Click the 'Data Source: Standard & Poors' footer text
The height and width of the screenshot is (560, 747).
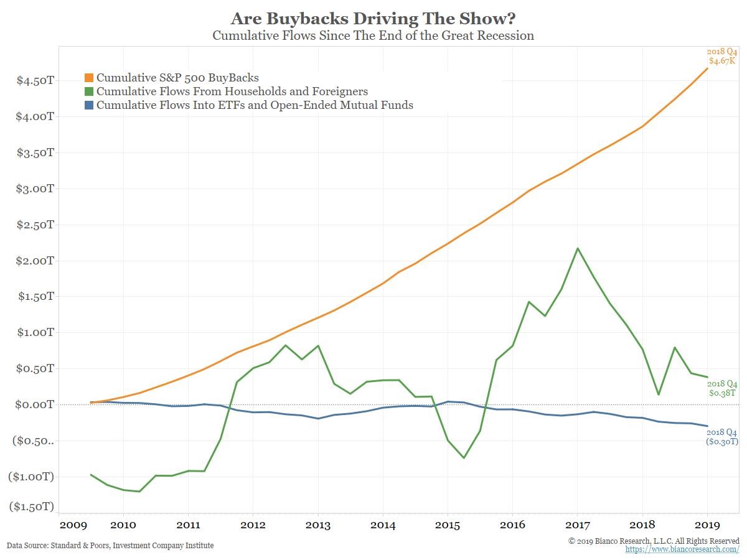[x=110, y=546]
